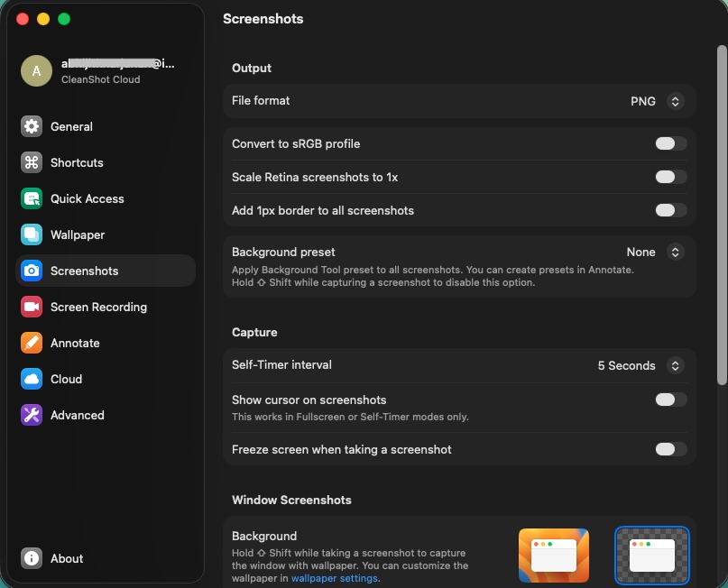This screenshot has width=728, height=588.
Task: Click the General gear icon
Action: pos(32,126)
